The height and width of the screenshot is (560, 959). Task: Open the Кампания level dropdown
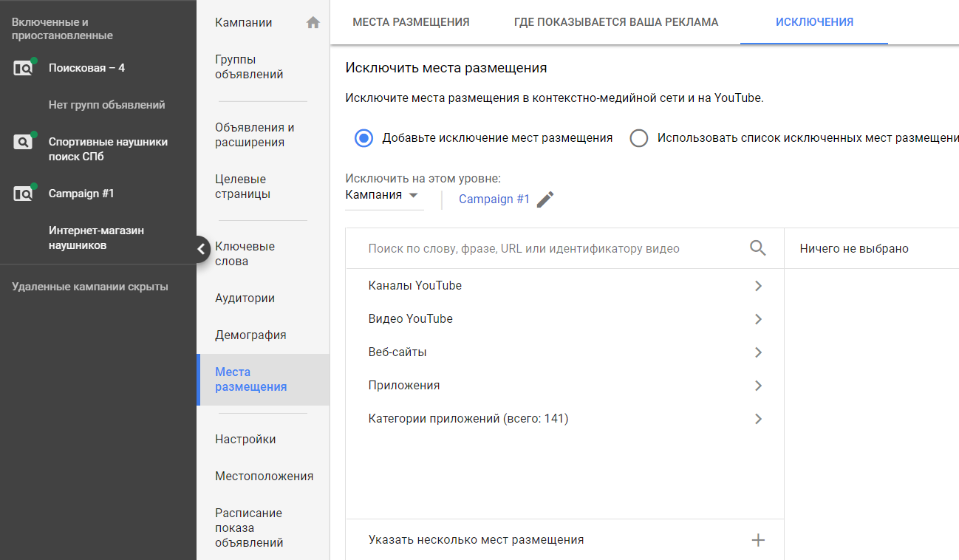click(x=382, y=196)
